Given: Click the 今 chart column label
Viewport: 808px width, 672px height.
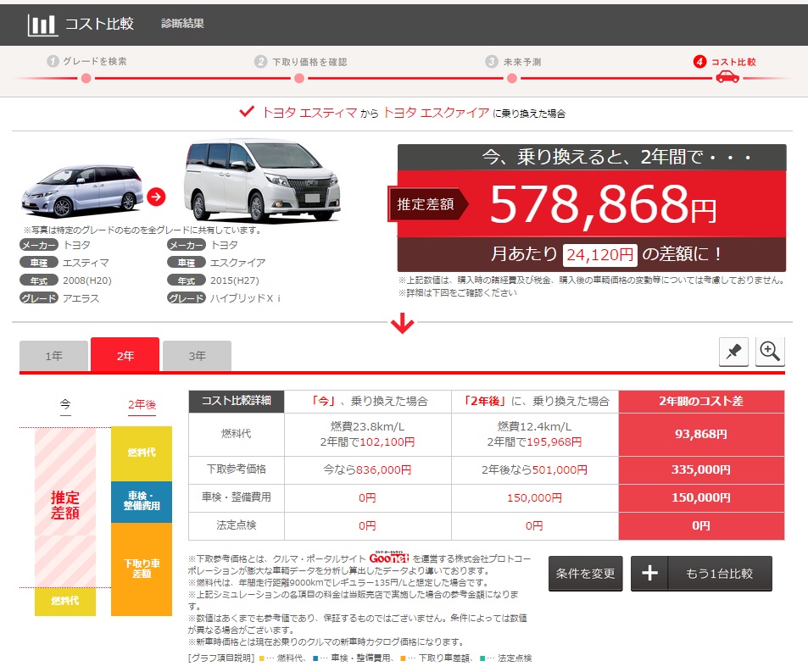Looking at the screenshot, I should (x=65, y=405).
